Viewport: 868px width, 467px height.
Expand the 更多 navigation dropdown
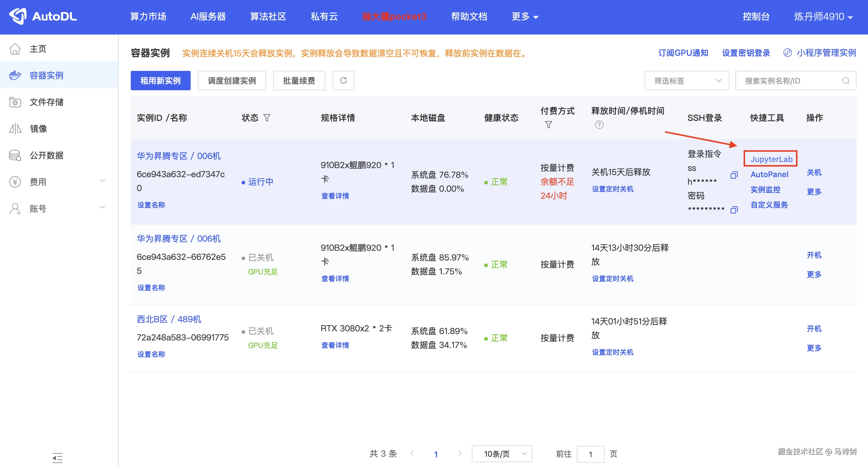click(x=524, y=17)
